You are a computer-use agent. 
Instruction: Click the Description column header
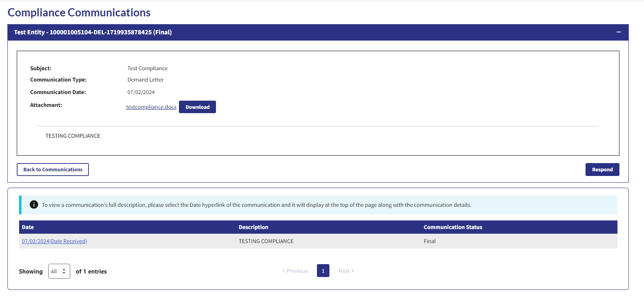tap(253, 227)
